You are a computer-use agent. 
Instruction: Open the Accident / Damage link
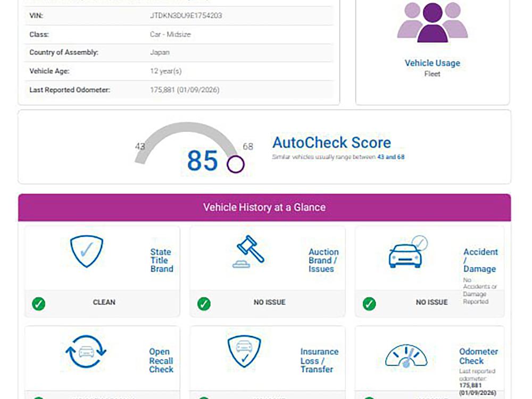coord(480,260)
